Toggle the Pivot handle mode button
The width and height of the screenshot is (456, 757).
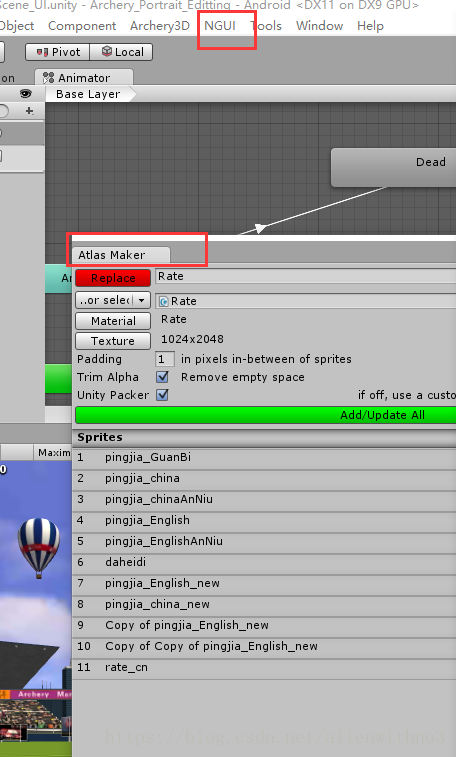click(58, 52)
